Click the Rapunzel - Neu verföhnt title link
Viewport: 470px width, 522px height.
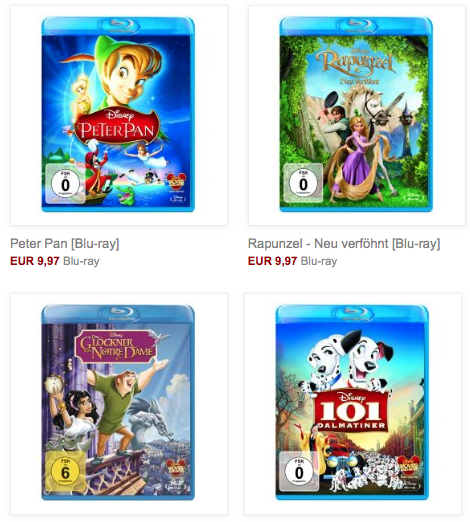pos(344,244)
